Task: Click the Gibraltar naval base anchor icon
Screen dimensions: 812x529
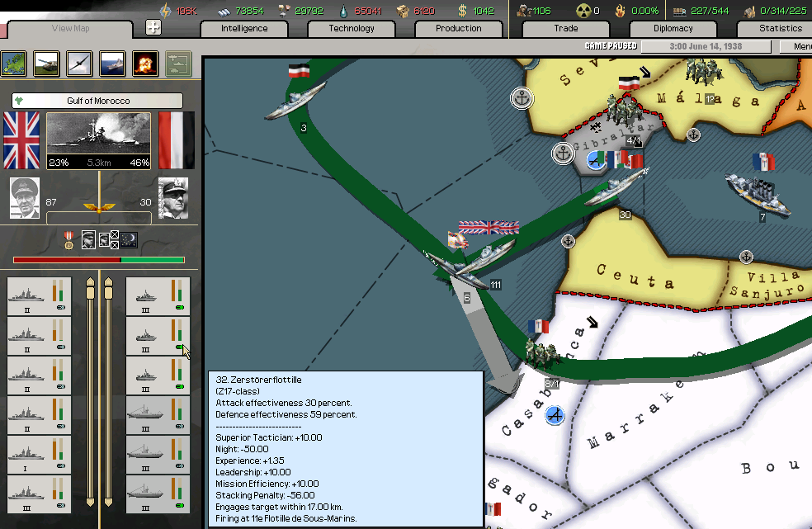Action: 563,154
